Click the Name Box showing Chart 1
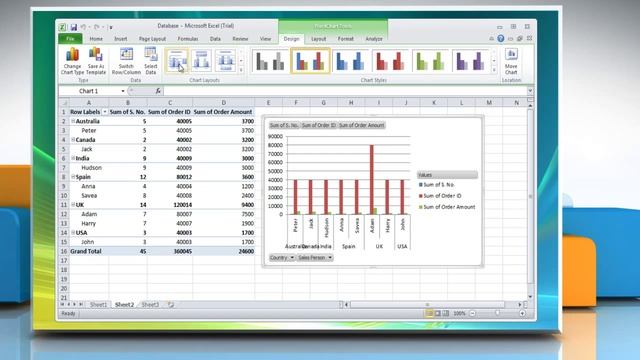Viewport: 640px width, 360px height. click(x=89, y=91)
